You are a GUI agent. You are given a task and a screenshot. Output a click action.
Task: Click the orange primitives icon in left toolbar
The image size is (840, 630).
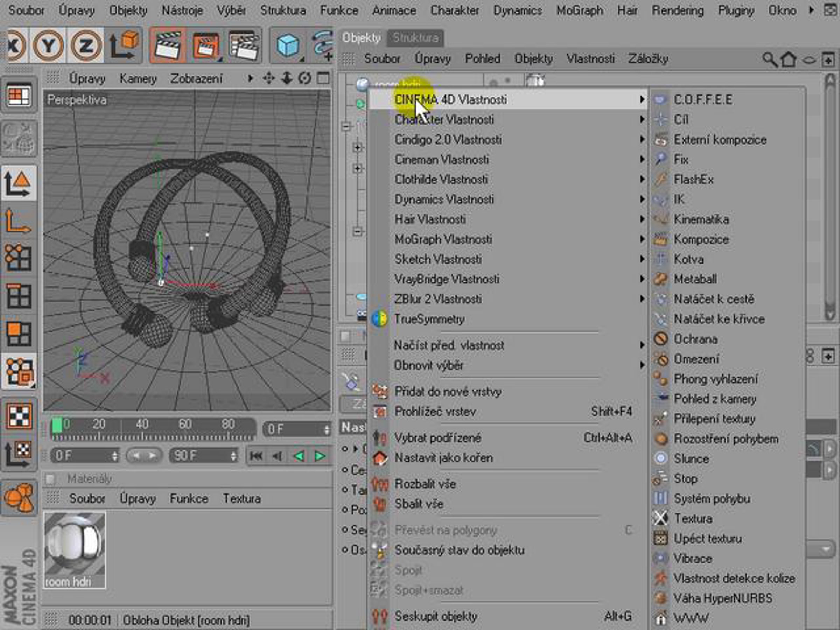tap(19, 497)
